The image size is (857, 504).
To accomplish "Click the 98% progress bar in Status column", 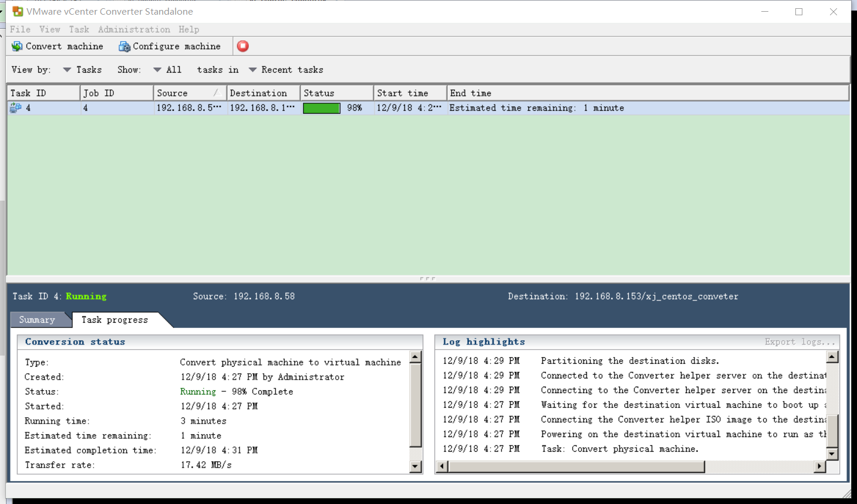I will coord(322,108).
